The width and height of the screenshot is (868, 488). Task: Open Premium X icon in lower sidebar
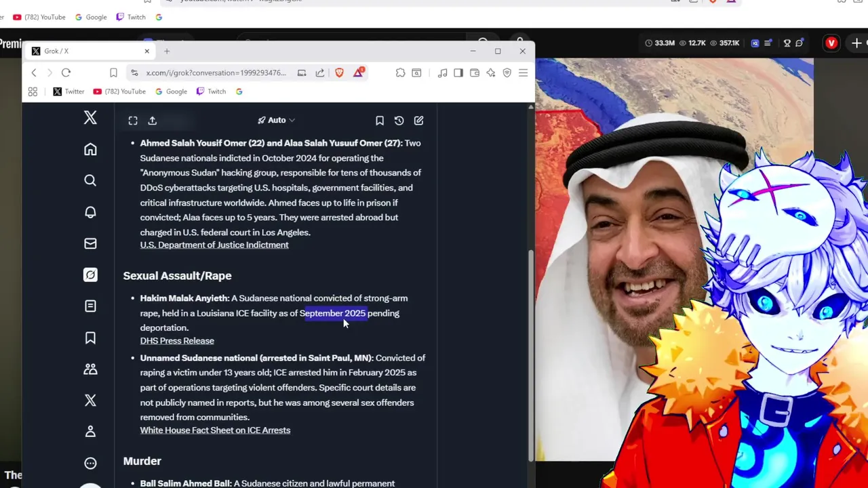(90, 400)
